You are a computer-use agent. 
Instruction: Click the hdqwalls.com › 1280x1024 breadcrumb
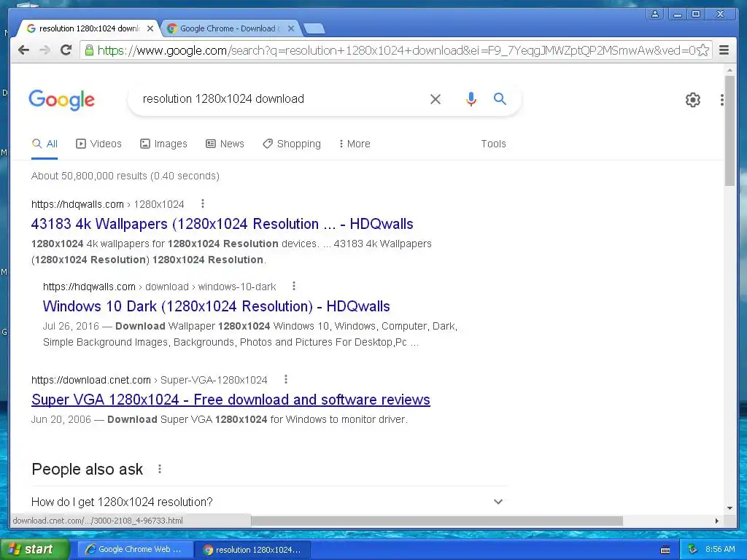108,204
